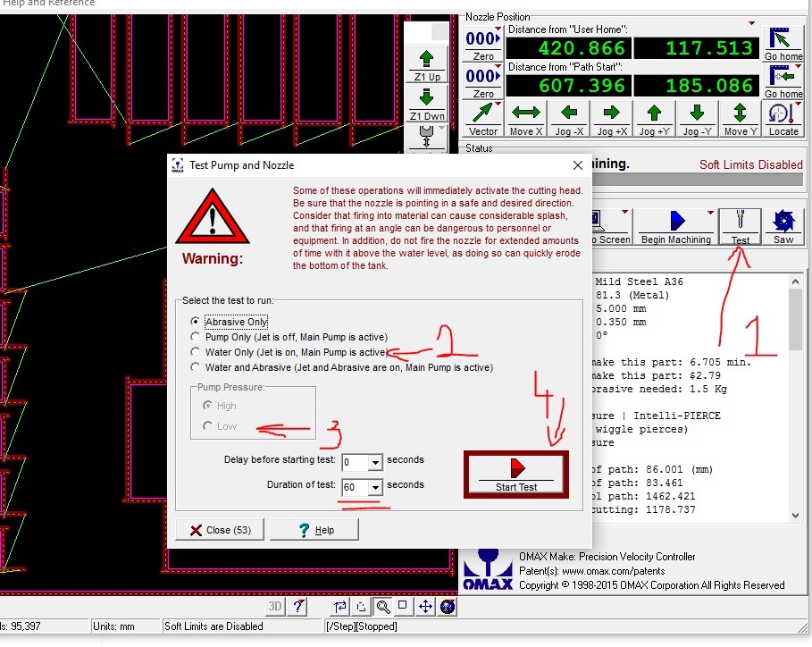Click the globe icon in bottom toolbar
This screenshot has height=647, width=812.
click(x=448, y=606)
